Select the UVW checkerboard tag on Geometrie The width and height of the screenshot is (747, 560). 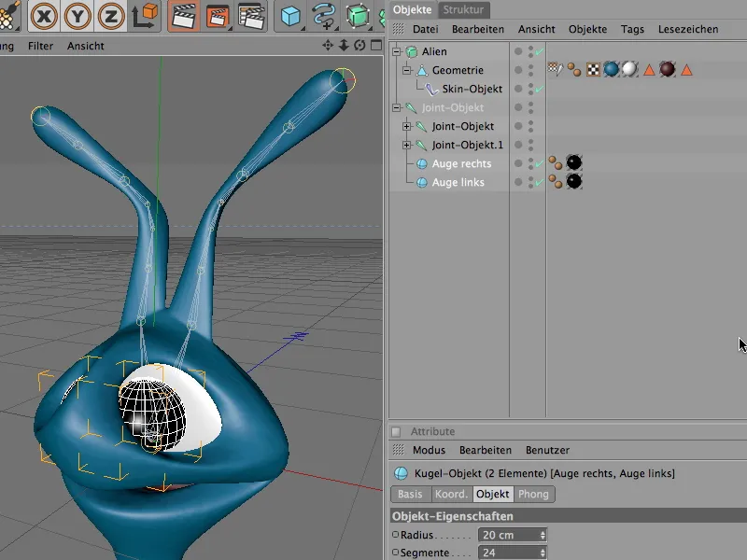(593, 69)
